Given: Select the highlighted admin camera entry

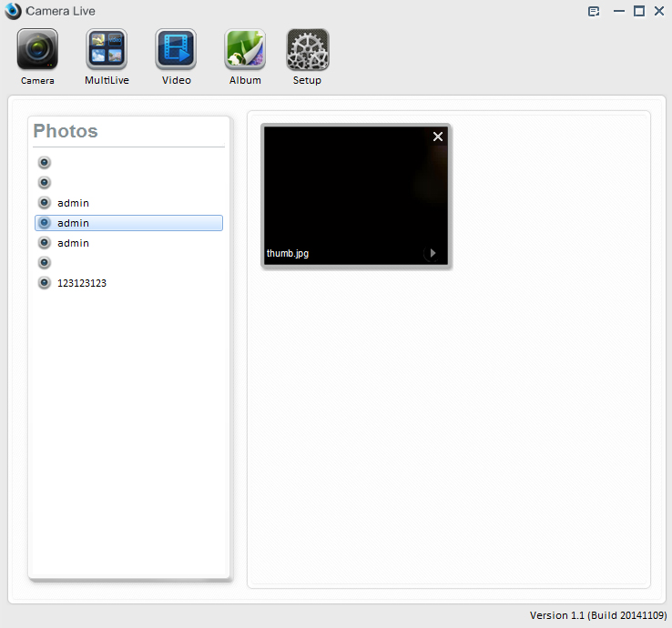Looking at the screenshot, I should tap(128, 223).
